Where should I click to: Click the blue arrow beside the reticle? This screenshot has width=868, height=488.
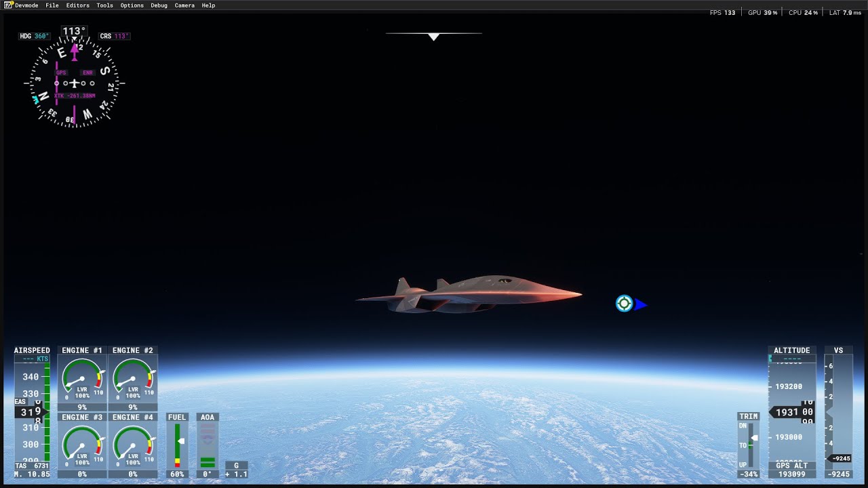pos(641,305)
